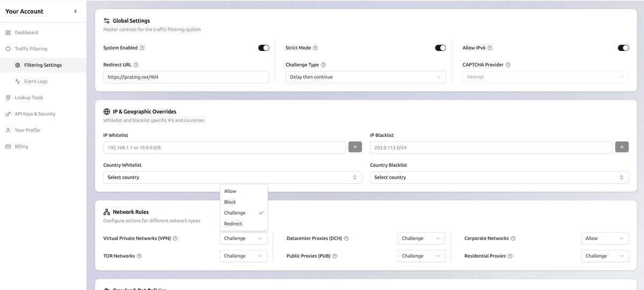The height and width of the screenshot is (290, 644).
Task: Open the TOR Networks action dropdown
Action: click(244, 256)
